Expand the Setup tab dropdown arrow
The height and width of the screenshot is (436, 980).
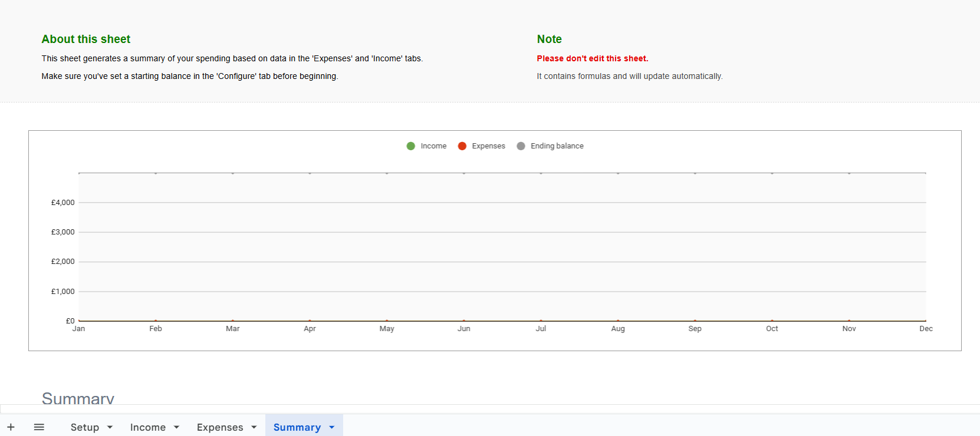coord(110,427)
